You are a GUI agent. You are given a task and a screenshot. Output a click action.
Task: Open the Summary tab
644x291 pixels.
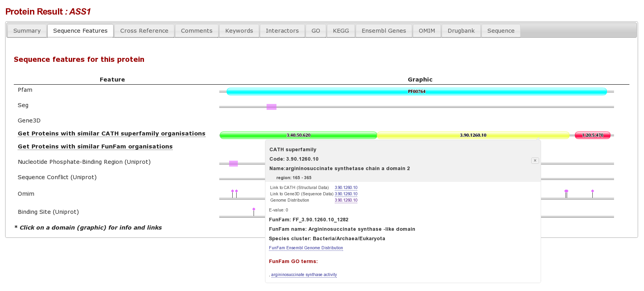coord(27,31)
